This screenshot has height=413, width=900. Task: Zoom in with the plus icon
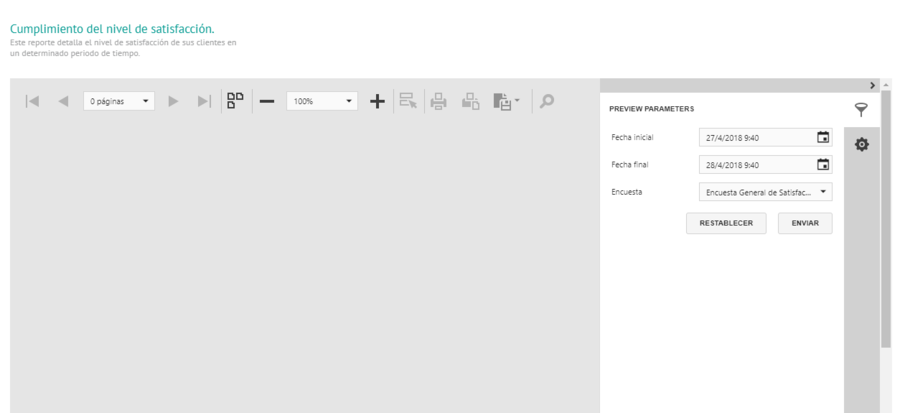coord(377,101)
